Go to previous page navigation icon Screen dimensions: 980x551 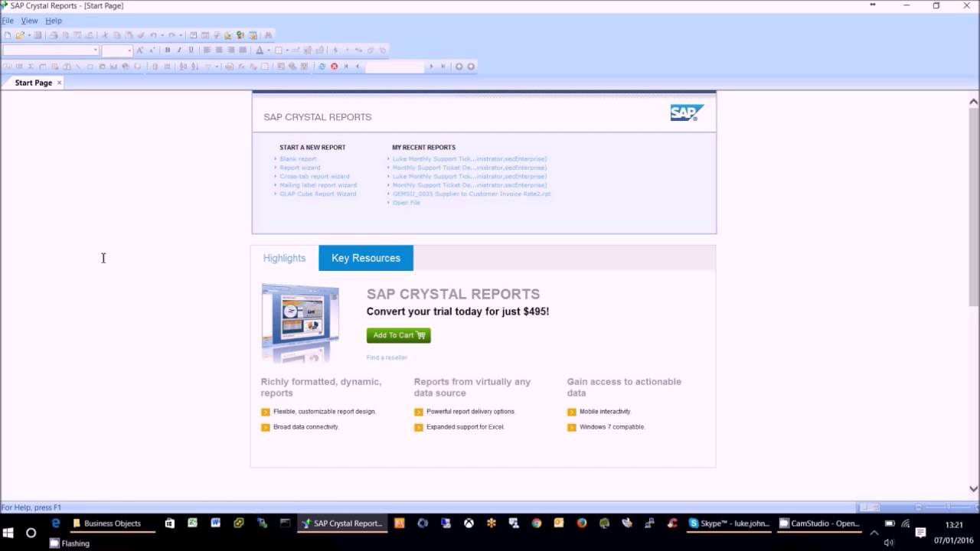tap(357, 67)
